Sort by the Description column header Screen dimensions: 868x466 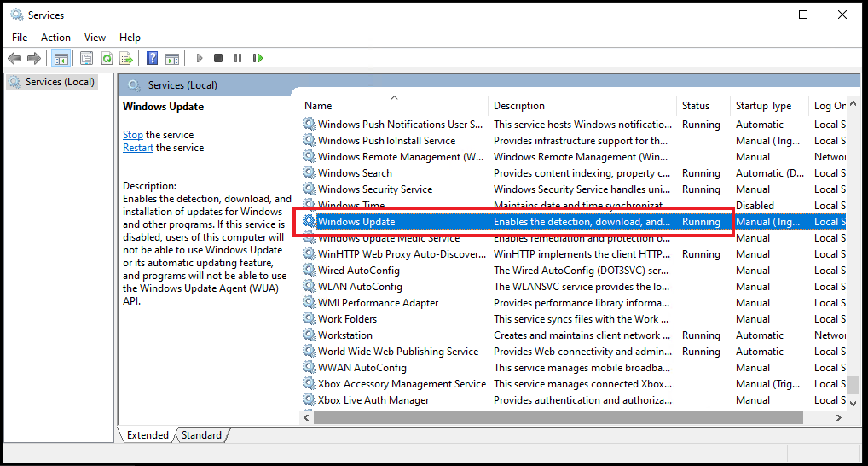click(582, 105)
